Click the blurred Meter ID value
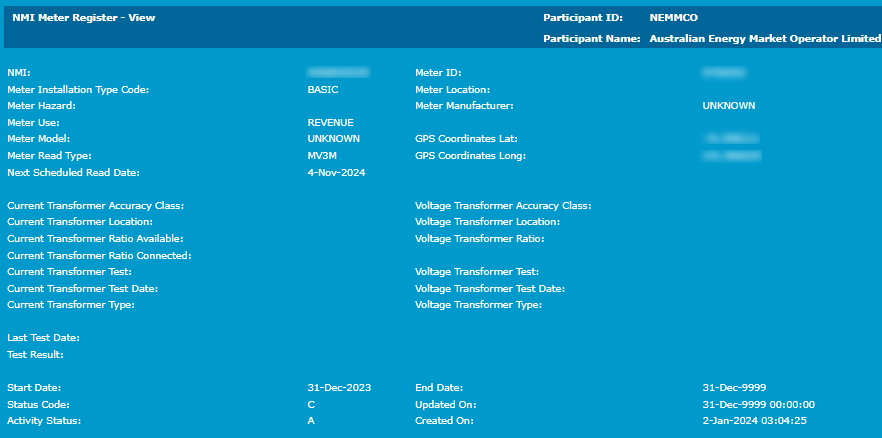This screenshot has width=882, height=438. tap(725, 73)
